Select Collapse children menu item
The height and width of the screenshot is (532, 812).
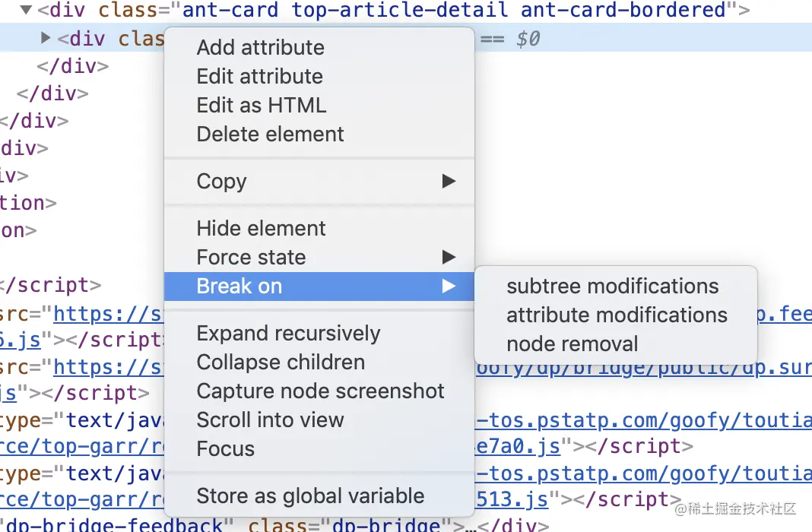click(x=319, y=363)
